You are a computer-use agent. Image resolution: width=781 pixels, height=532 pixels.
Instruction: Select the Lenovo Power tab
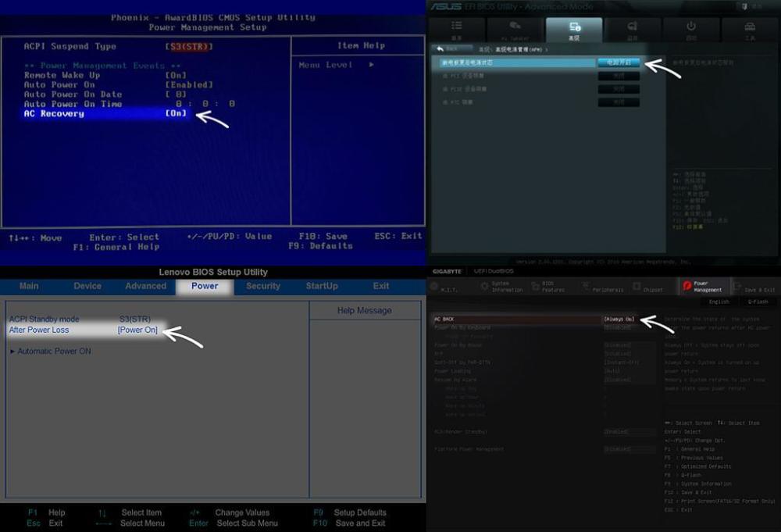point(205,287)
